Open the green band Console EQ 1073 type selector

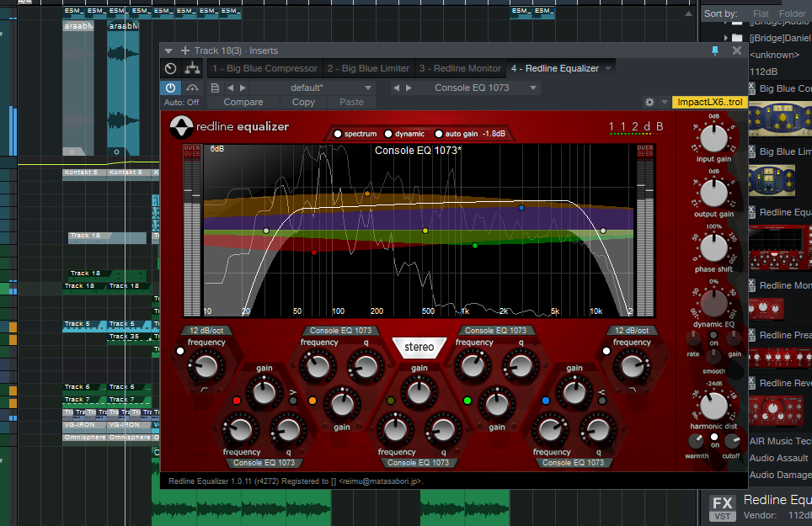click(495, 331)
